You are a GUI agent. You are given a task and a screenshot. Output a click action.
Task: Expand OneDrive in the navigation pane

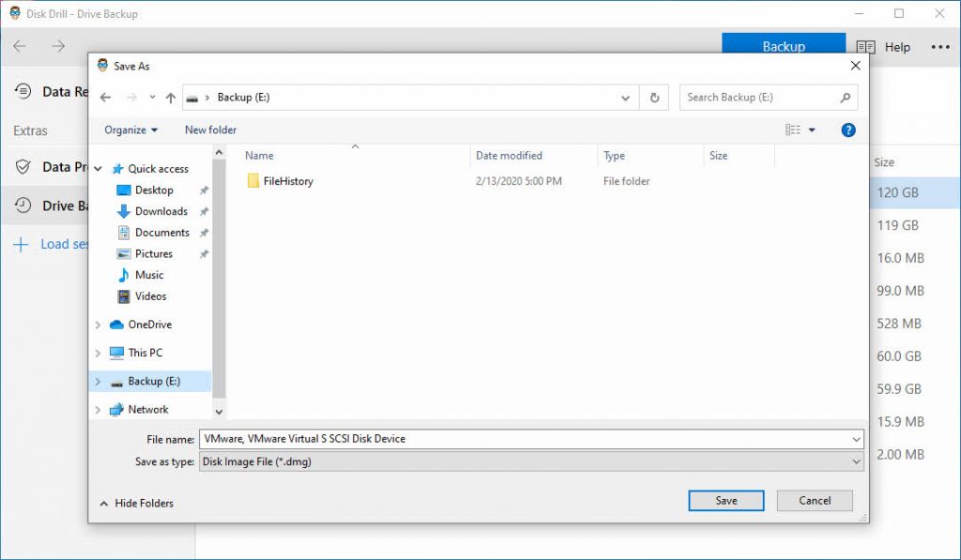[x=99, y=325]
